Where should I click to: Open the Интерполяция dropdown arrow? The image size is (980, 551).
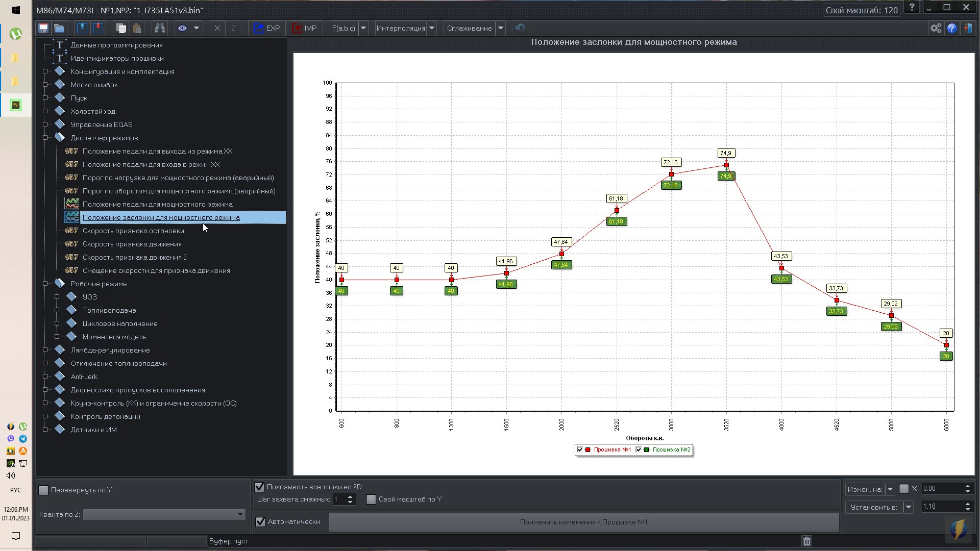[432, 28]
